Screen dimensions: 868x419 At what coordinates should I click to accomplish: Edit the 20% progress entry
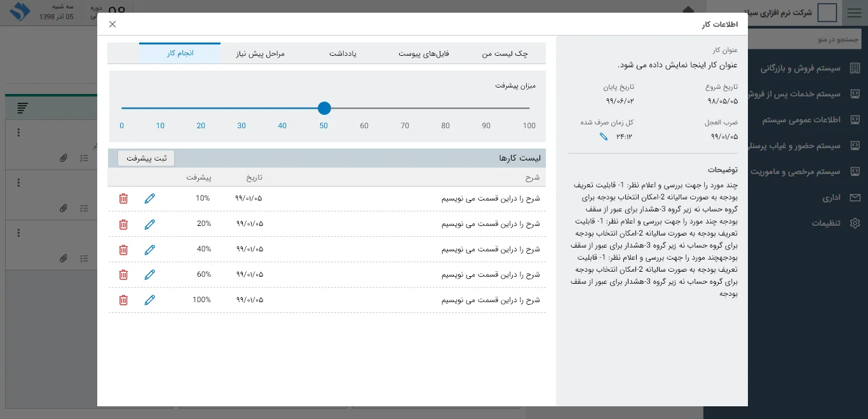(x=150, y=224)
